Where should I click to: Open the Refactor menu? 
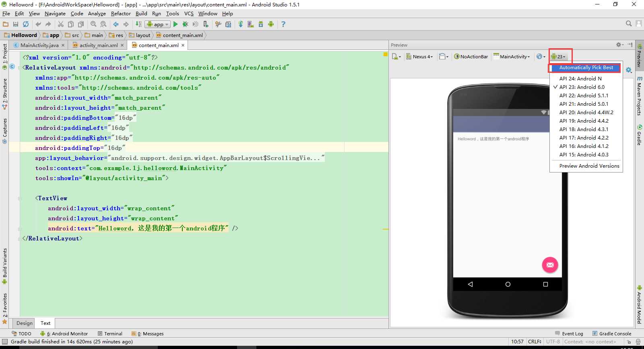121,13
